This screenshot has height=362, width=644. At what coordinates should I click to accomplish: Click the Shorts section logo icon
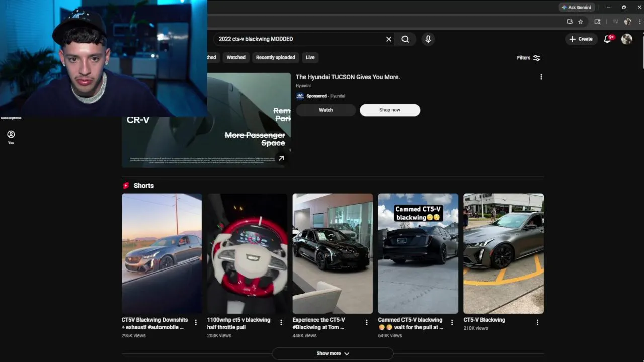pos(126,186)
